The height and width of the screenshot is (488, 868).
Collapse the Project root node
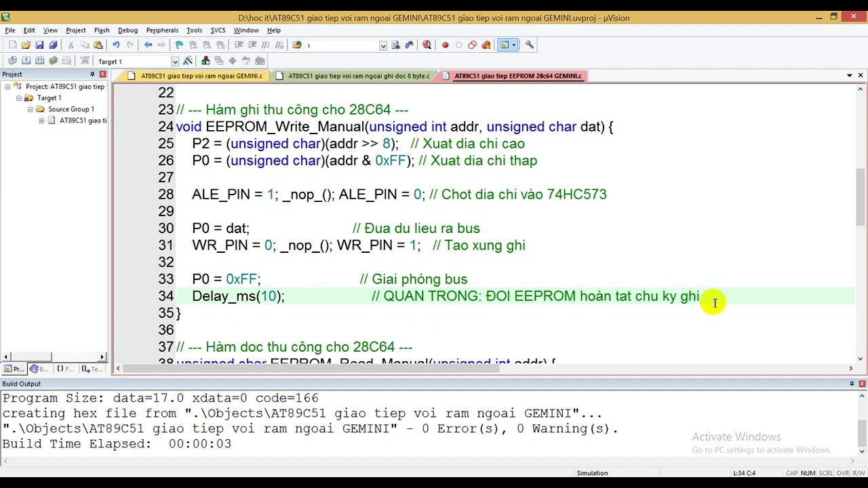coord(7,86)
